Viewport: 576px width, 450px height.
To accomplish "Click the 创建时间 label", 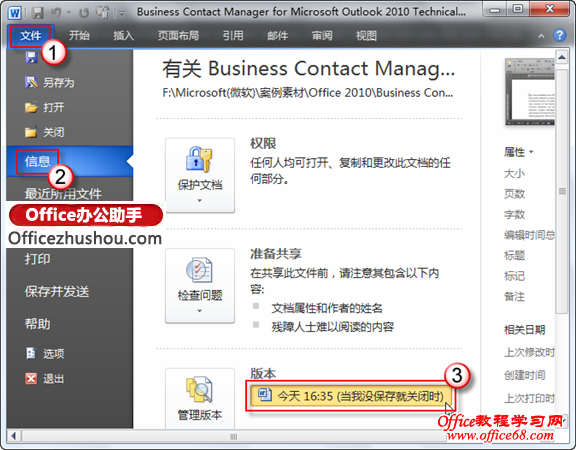I will (525, 375).
